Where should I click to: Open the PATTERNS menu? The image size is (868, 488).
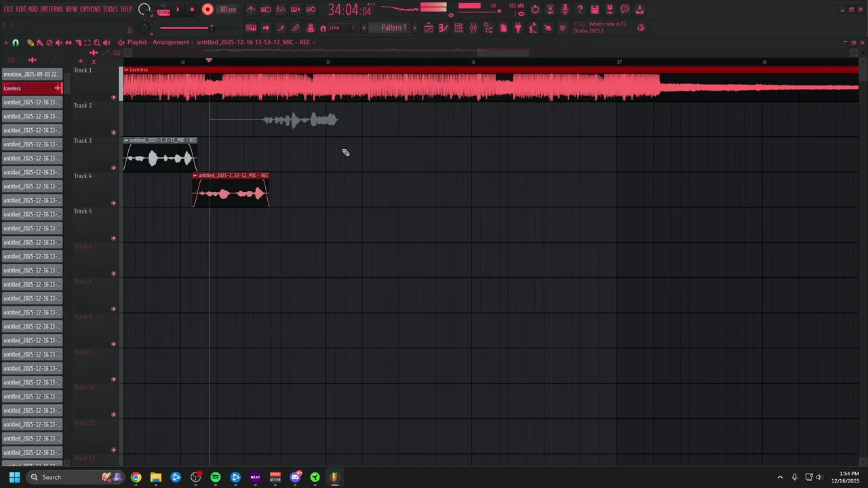(x=52, y=9)
